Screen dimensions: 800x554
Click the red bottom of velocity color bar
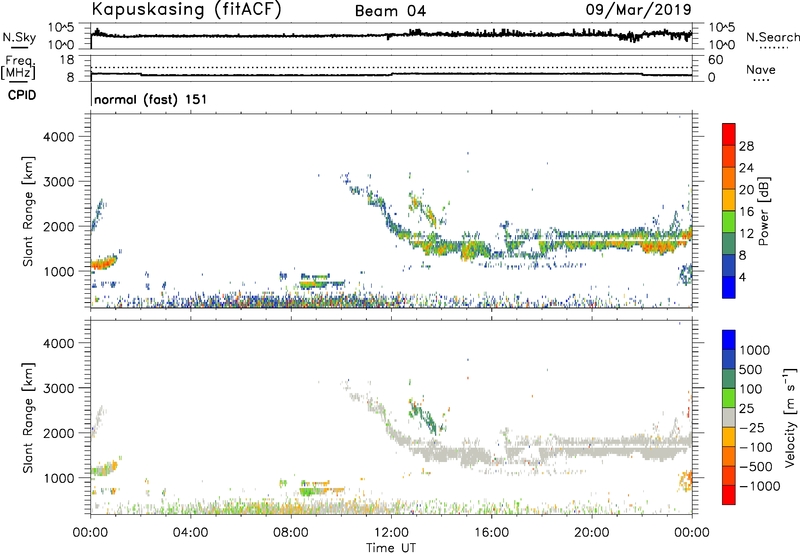(729, 495)
